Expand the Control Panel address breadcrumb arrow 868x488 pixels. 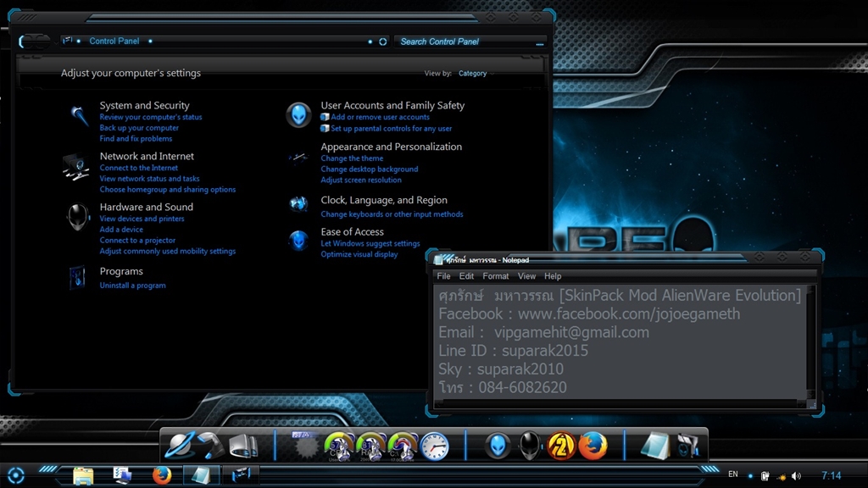tap(150, 41)
